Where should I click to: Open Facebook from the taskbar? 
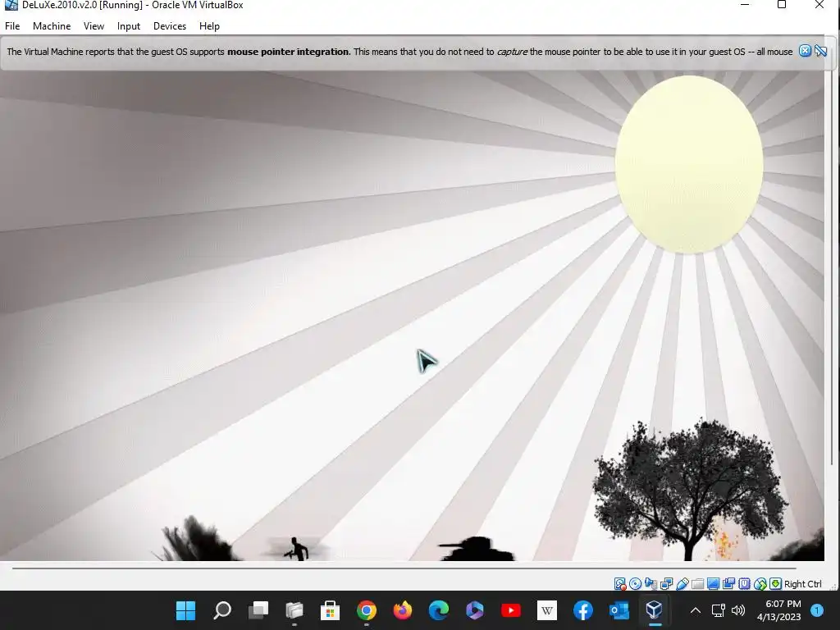[x=583, y=610]
